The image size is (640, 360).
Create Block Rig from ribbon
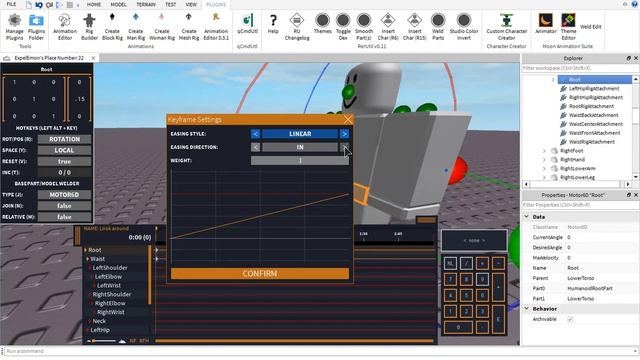(x=112, y=27)
